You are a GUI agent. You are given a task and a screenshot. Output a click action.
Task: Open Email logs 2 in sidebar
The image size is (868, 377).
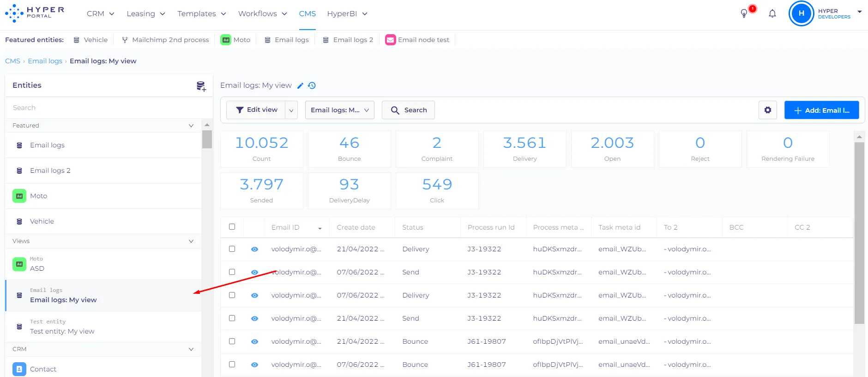click(x=103, y=170)
